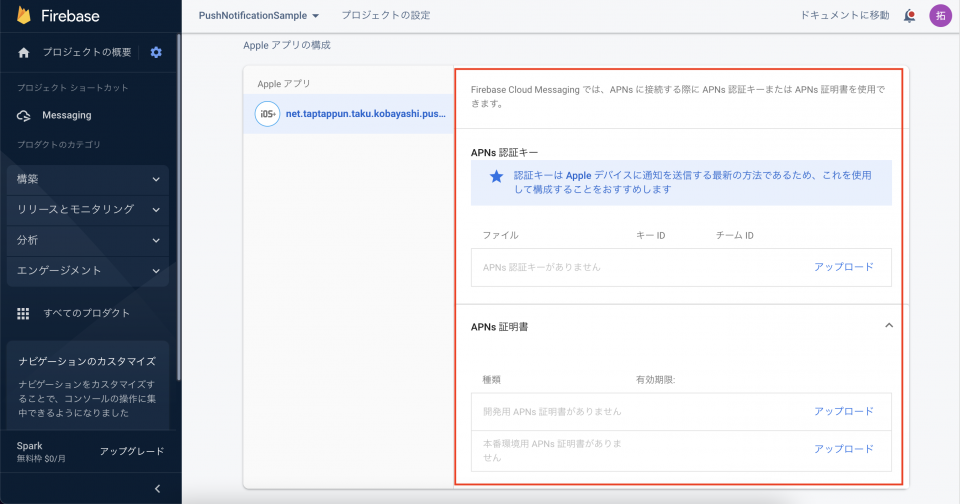
Task: Click プロダクトのカテゴリ label
Action: (59, 145)
